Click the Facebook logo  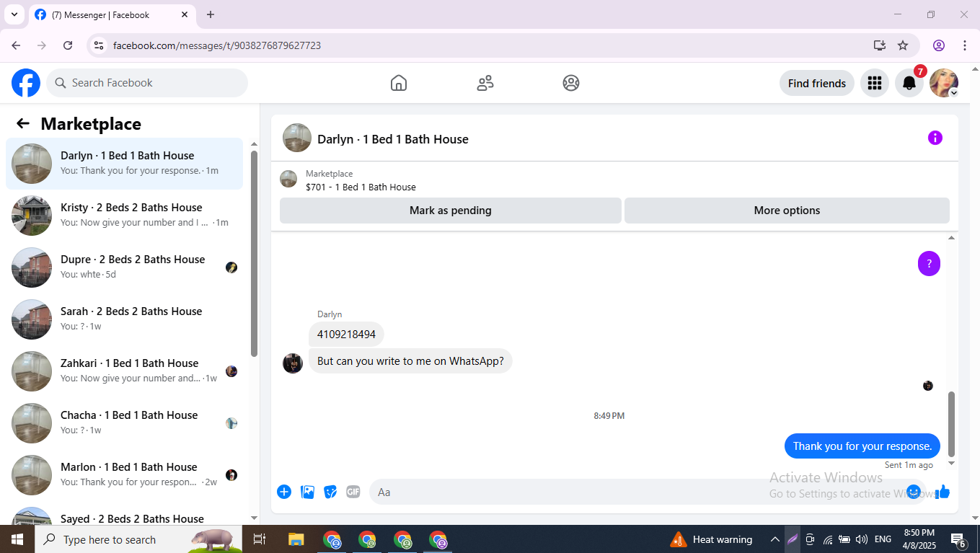point(26,83)
